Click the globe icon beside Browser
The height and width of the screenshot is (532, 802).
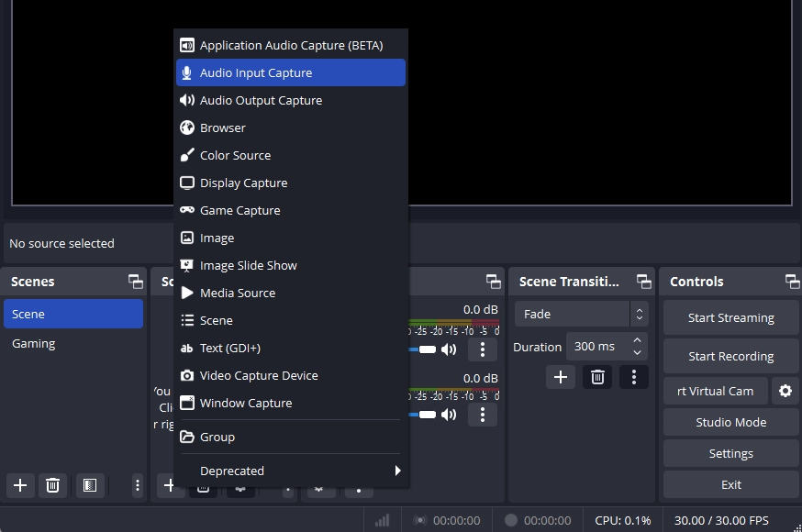[187, 127]
